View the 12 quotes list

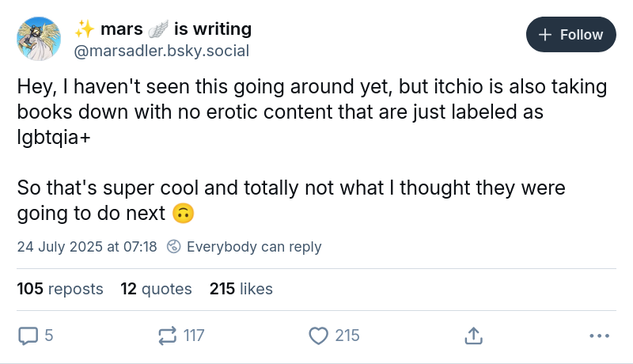point(156,289)
